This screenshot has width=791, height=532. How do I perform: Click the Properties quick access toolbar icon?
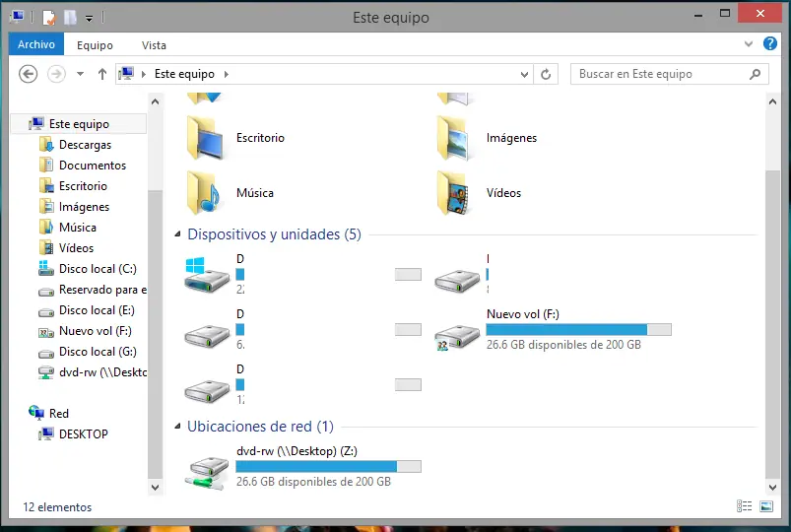[49, 18]
